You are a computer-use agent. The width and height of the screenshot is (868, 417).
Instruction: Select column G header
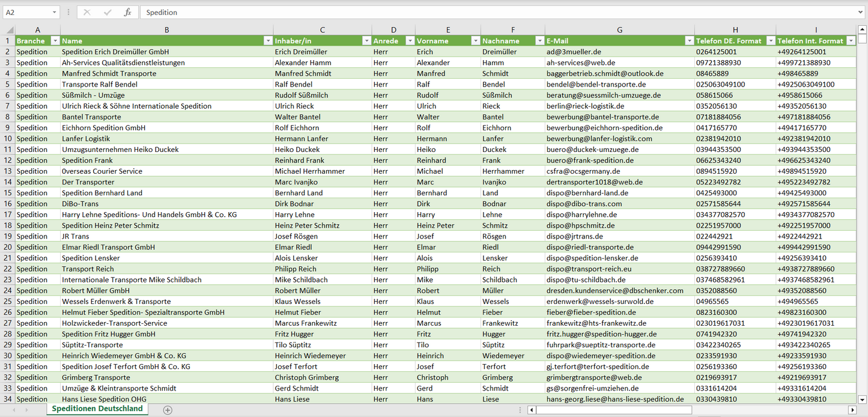click(619, 30)
